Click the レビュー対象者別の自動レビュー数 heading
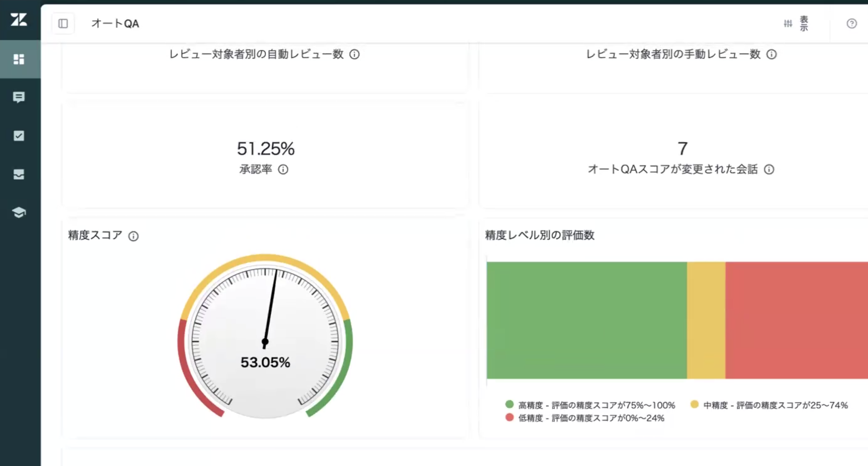The image size is (868, 466). tap(256, 54)
